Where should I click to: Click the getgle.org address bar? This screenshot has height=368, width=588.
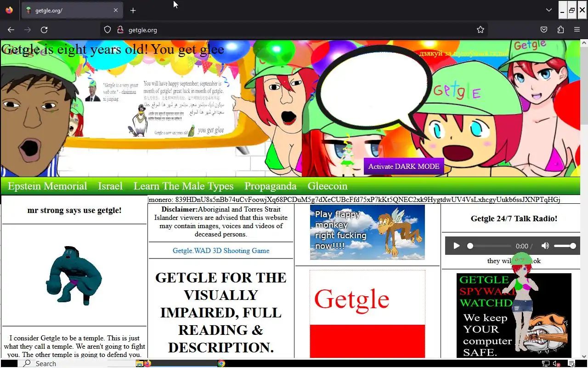tap(294, 30)
